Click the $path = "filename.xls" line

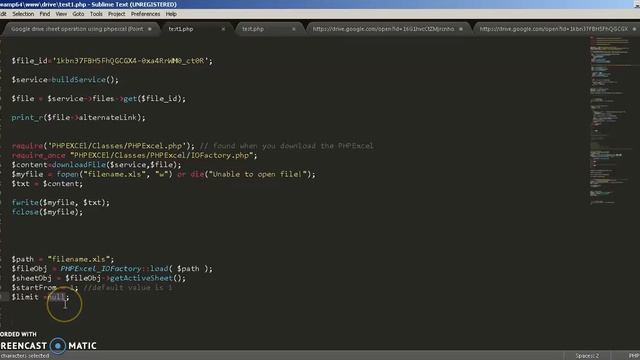[63, 259]
